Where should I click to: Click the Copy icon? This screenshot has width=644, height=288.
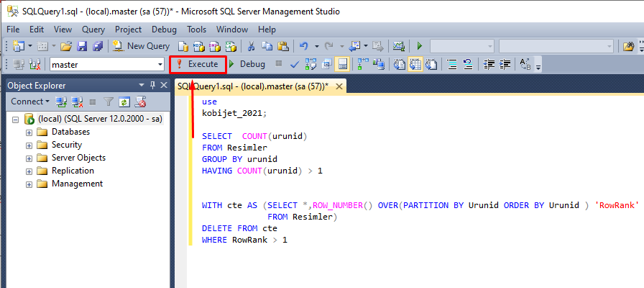coord(267,46)
